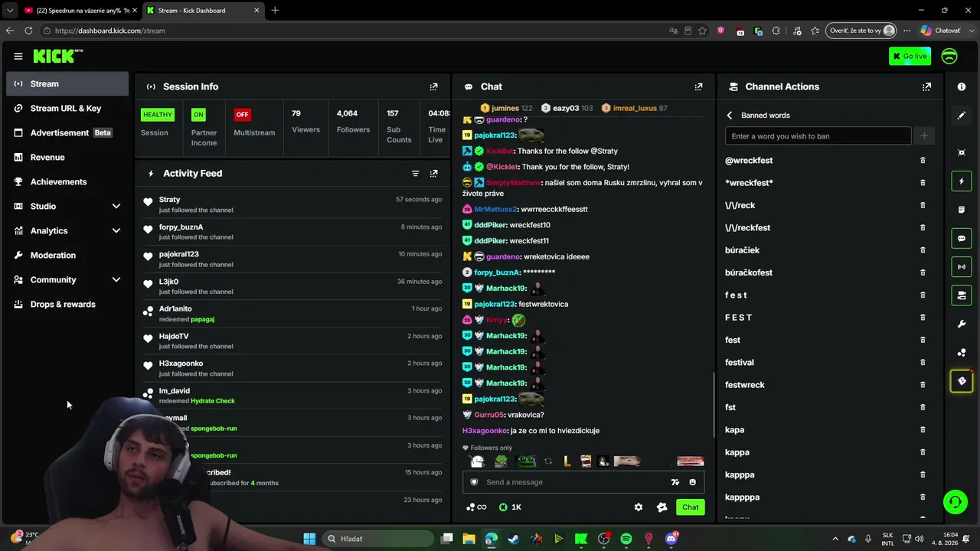This screenshot has width=980, height=551.
Task: Click the pencil edit icon in right toolbar
Action: pos(962,116)
